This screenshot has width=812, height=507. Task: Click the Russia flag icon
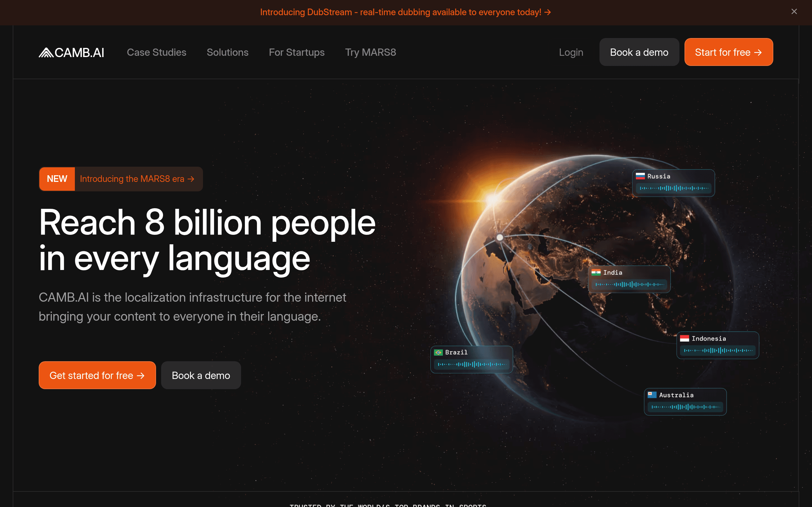pos(640,176)
